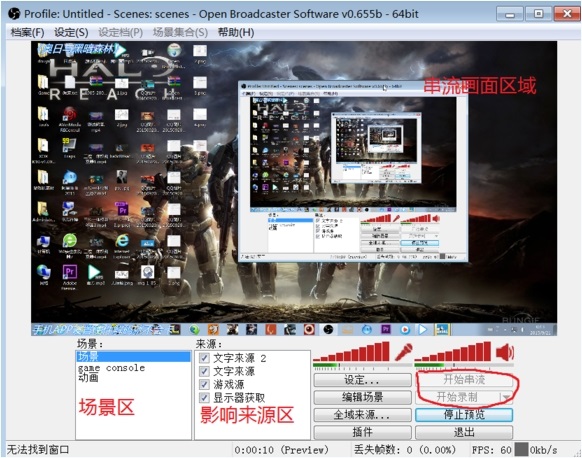Select the 动画 scene
The height and width of the screenshot is (458, 582).
[x=133, y=377]
